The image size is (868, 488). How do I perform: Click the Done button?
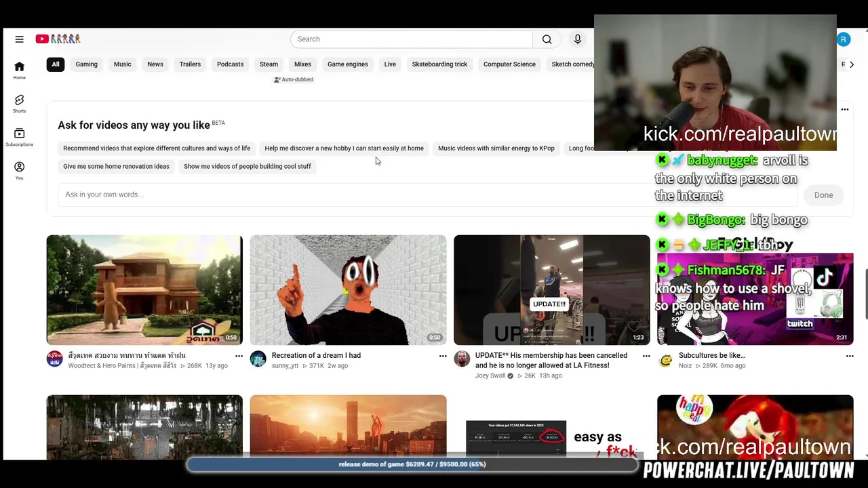[x=823, y=195]
